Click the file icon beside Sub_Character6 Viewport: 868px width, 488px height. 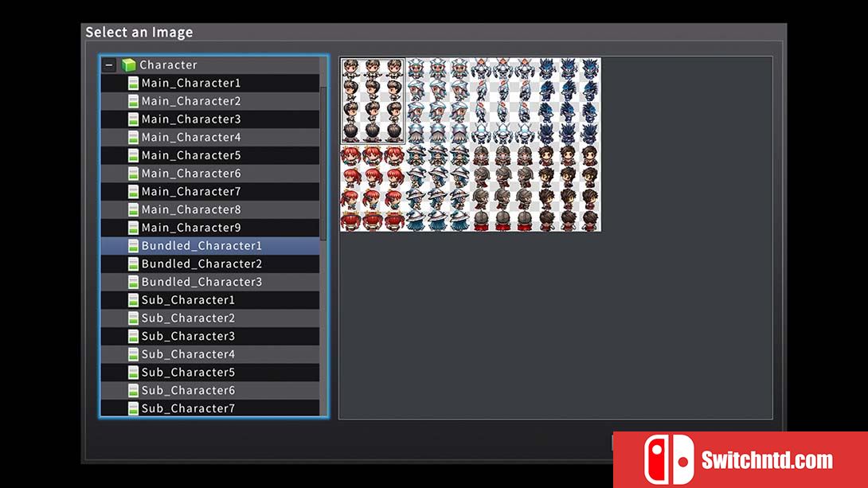point(133,391)
